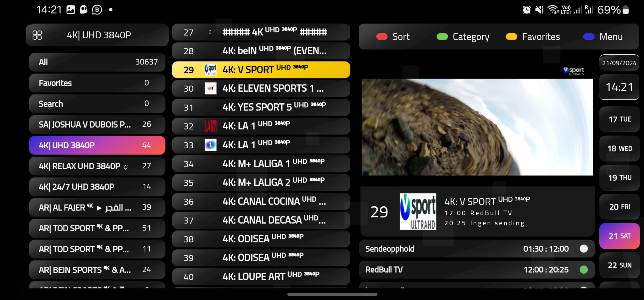
Task: Tap the Eleven Sports logo on channel 30
Action: coord(210,89)
